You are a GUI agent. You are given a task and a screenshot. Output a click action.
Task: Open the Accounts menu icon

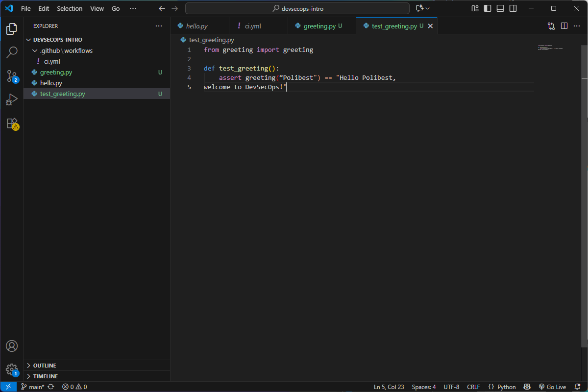point(12,346)
